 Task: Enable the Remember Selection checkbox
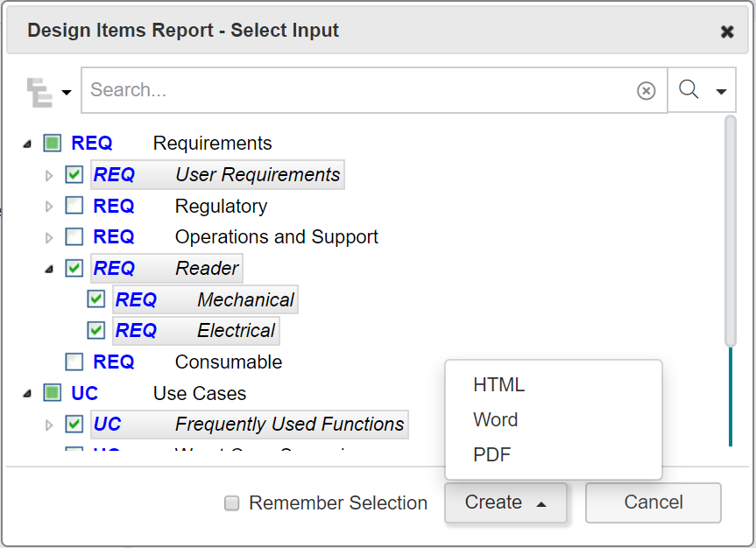(232, 503)
